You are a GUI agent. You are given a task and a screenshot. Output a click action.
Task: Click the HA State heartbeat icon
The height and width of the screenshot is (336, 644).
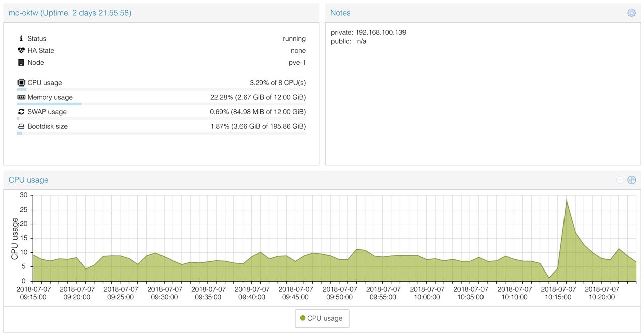(21, 50)
